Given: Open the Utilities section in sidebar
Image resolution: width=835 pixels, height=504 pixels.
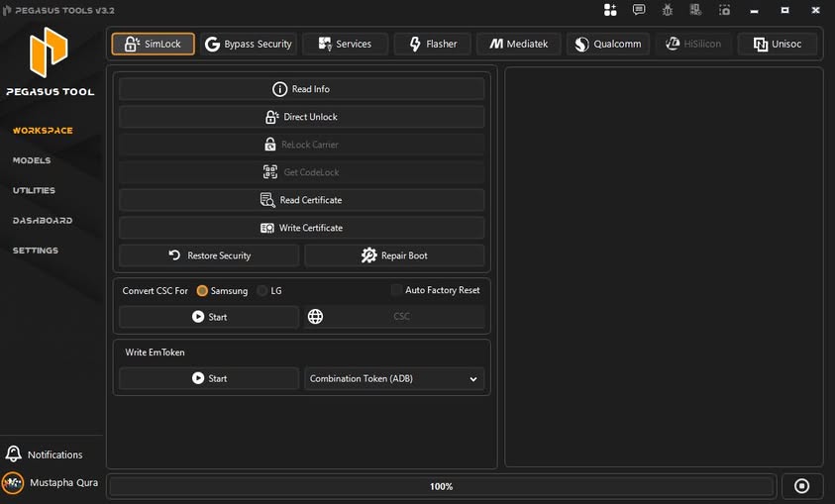Looking at the screenshot, I should point(34,190).
